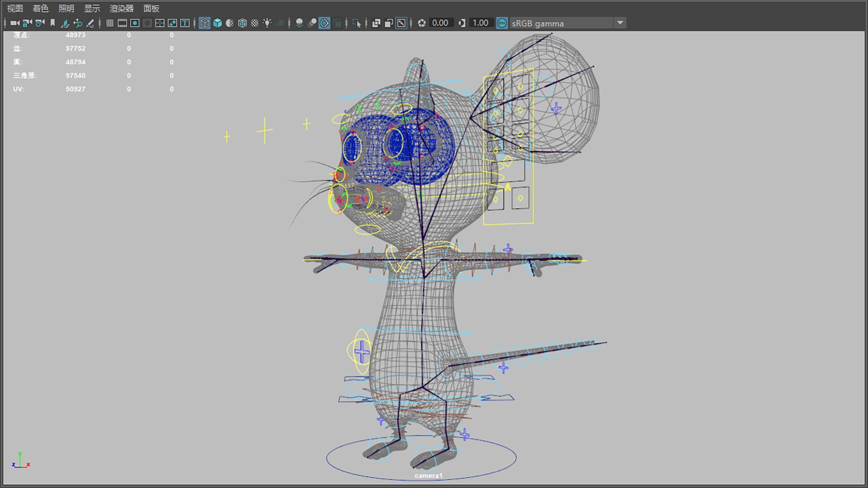Toggle Wireframe on Shaded icon

coord(242,23)
